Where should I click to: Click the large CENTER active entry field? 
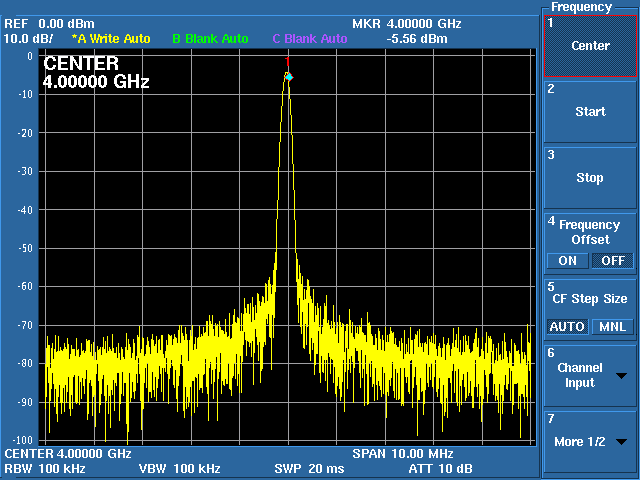(x=96, y=73)
